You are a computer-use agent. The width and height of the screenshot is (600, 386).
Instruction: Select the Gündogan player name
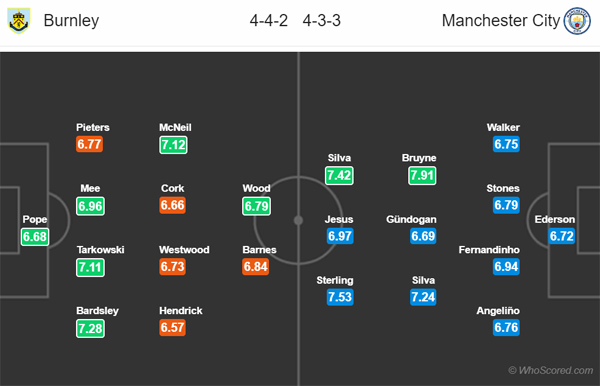pos(411,219)
